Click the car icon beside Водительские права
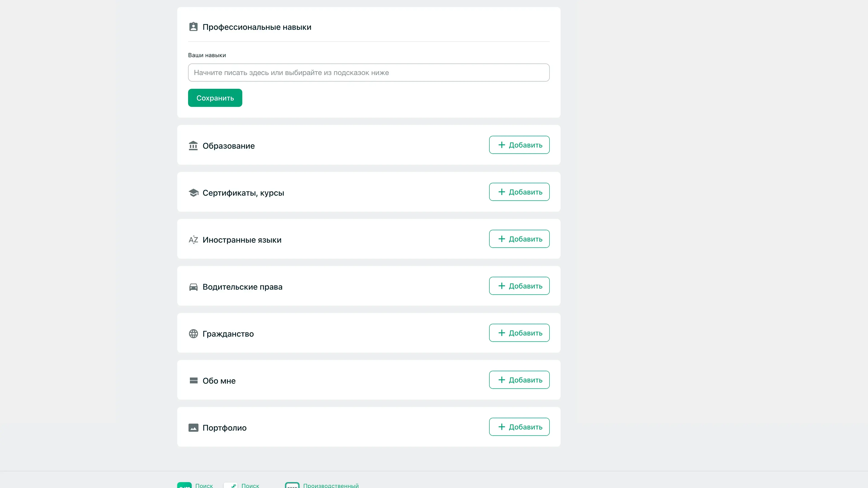Screen dimensions: 868x488 [193, 287]
